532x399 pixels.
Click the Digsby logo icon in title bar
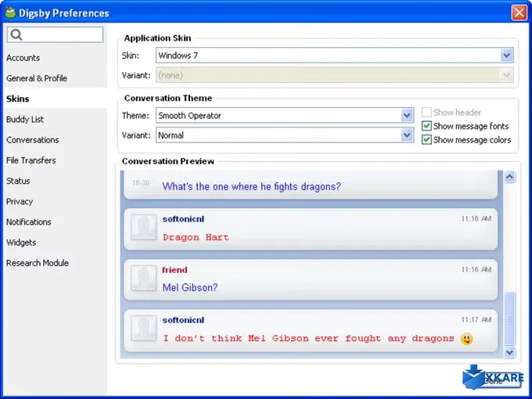[x=10, y=13]
